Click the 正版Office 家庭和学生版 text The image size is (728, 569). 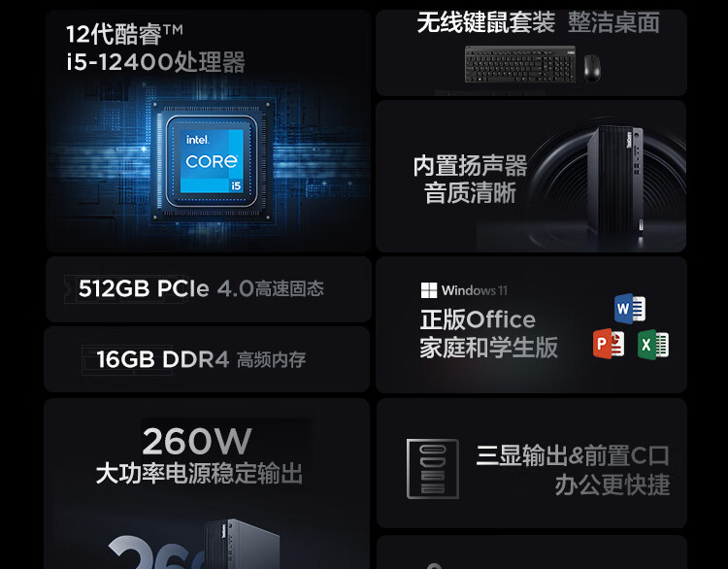tap(488, 333)
